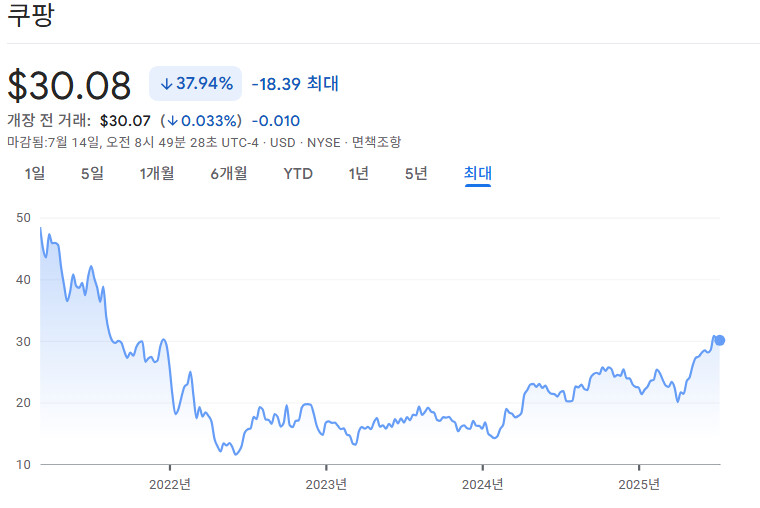Screen dimensions: 760x508
Task: Switch chart to 6개월 range
Action: point(229,173)
